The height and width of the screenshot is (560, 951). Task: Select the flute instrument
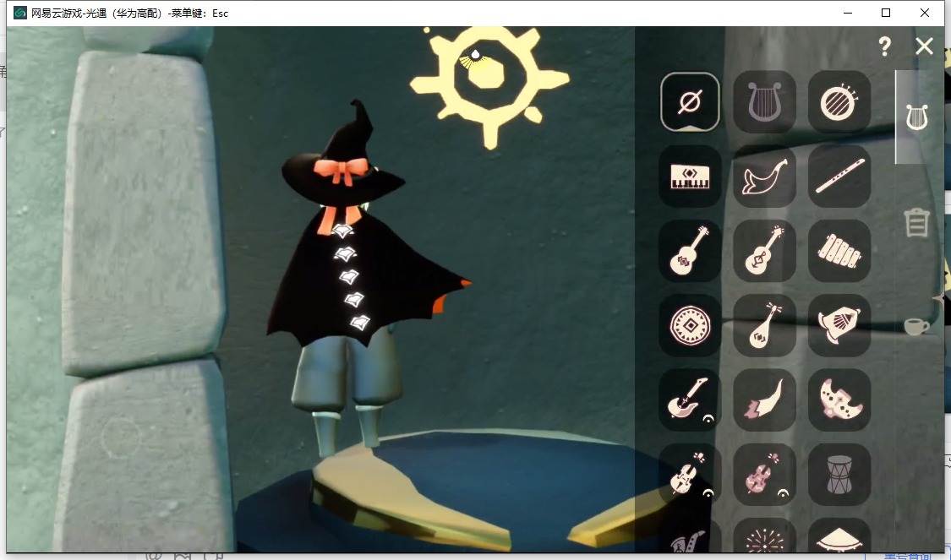click(x=839, y=177)
